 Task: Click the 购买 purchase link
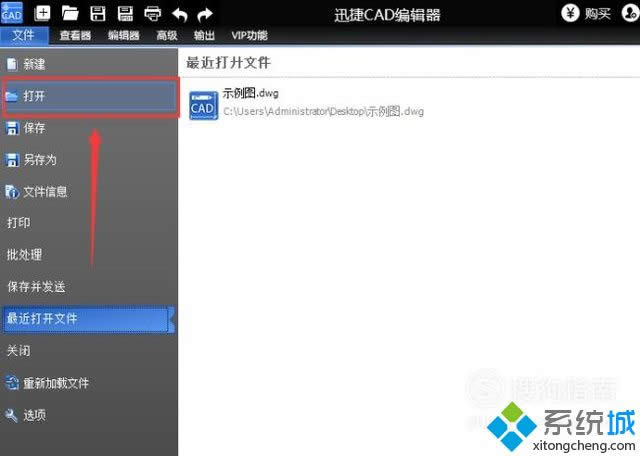click(598, 14)
